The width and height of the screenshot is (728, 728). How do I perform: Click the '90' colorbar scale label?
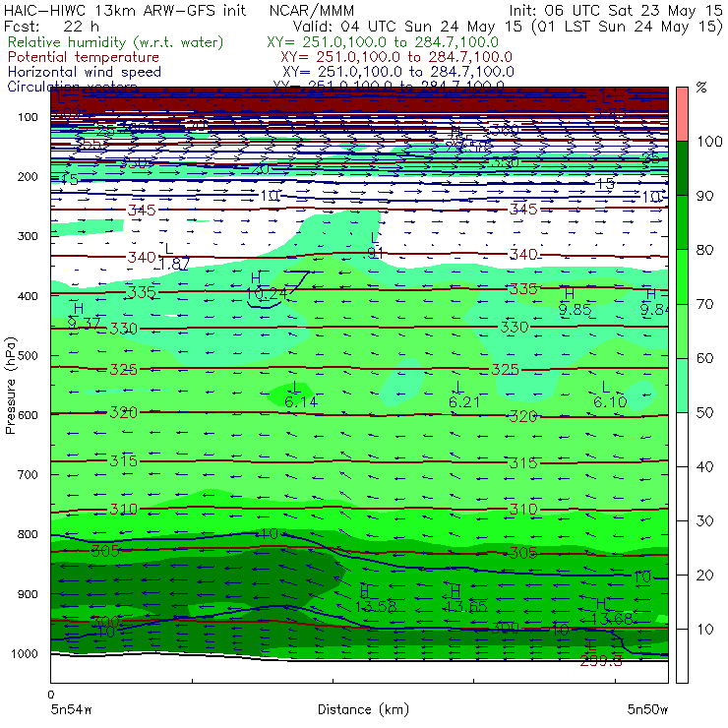704,196
